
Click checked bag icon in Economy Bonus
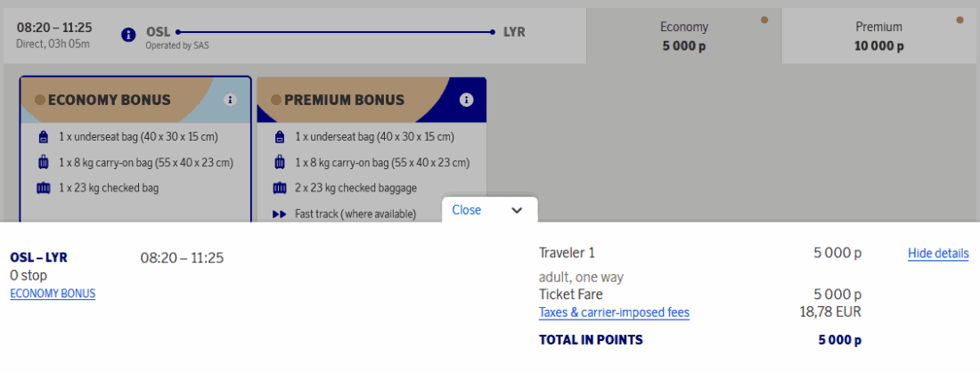44,188
